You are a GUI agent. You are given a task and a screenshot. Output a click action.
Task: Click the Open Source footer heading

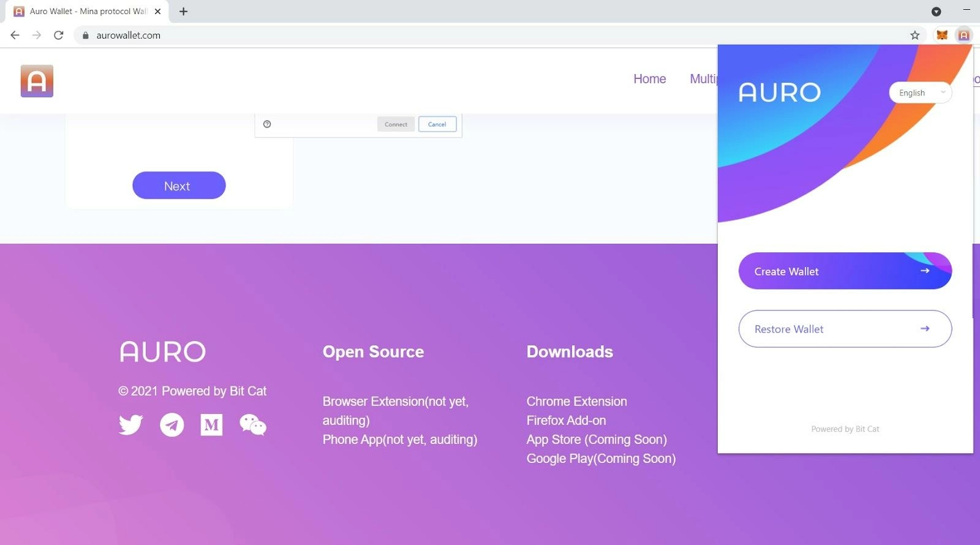[x=373, y=351]
